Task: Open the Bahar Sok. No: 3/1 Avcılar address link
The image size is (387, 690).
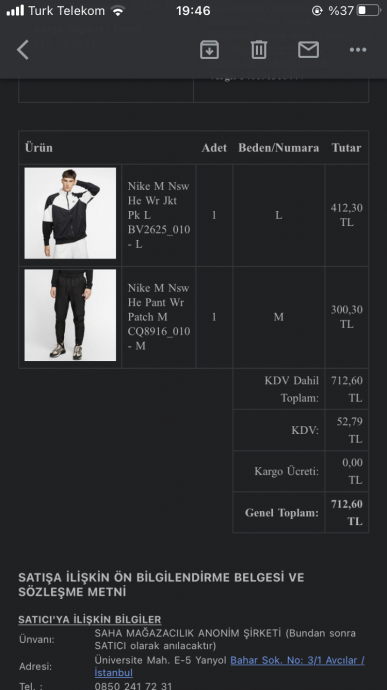Action: 298,660
